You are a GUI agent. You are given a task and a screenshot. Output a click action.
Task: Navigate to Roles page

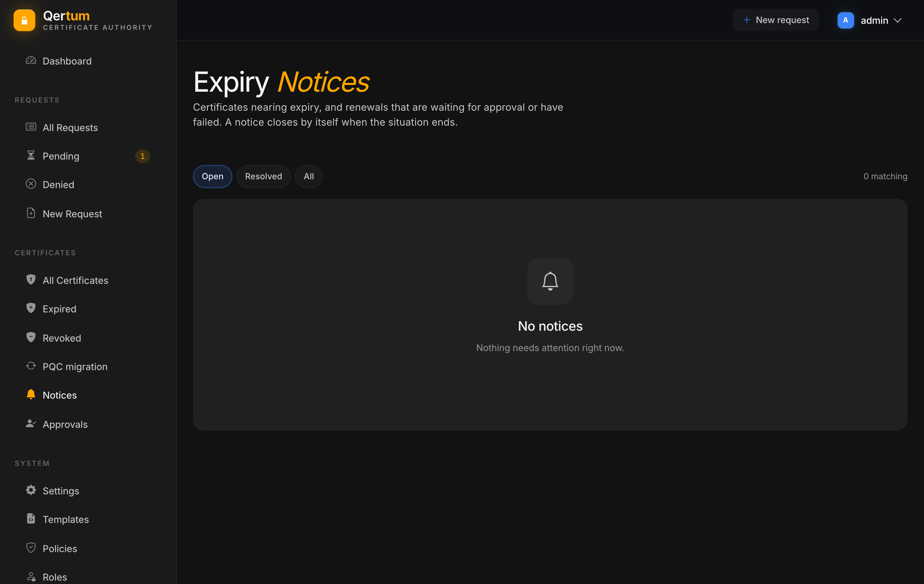(x=88, y=577)
